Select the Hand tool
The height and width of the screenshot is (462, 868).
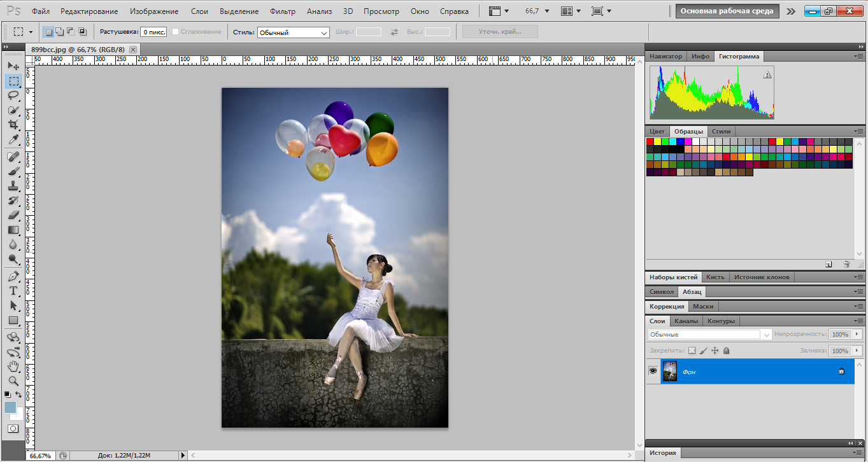click(x=13, y=366)
